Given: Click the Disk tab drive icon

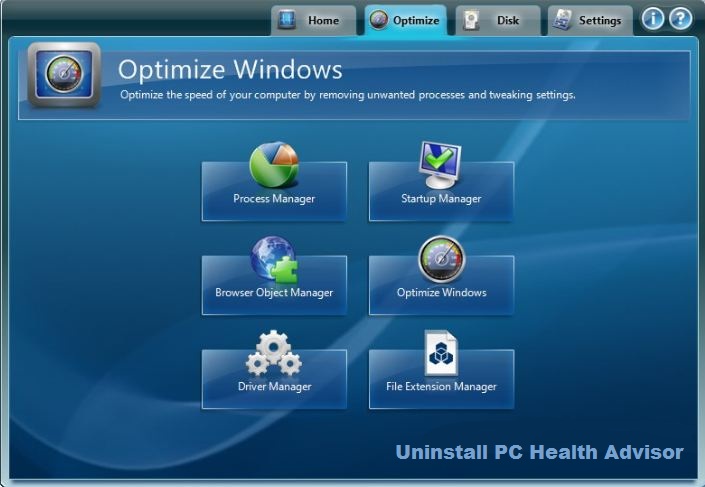Looking at the screenshot, I should click(471, 20).
